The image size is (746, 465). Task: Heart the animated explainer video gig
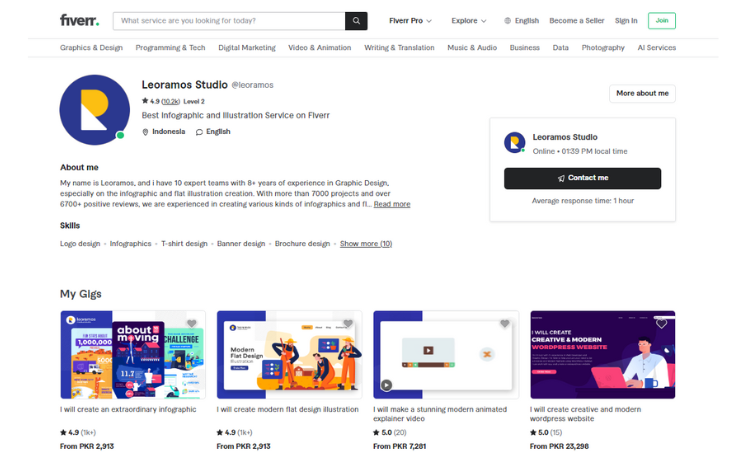click(x=505, y=324)
